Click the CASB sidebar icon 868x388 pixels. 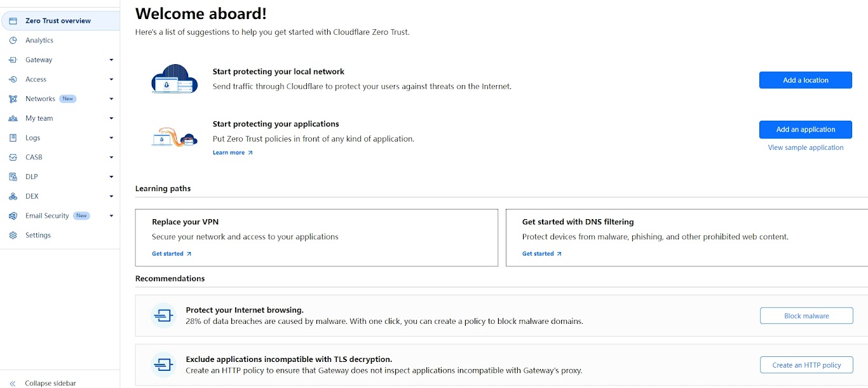point(13,157)
